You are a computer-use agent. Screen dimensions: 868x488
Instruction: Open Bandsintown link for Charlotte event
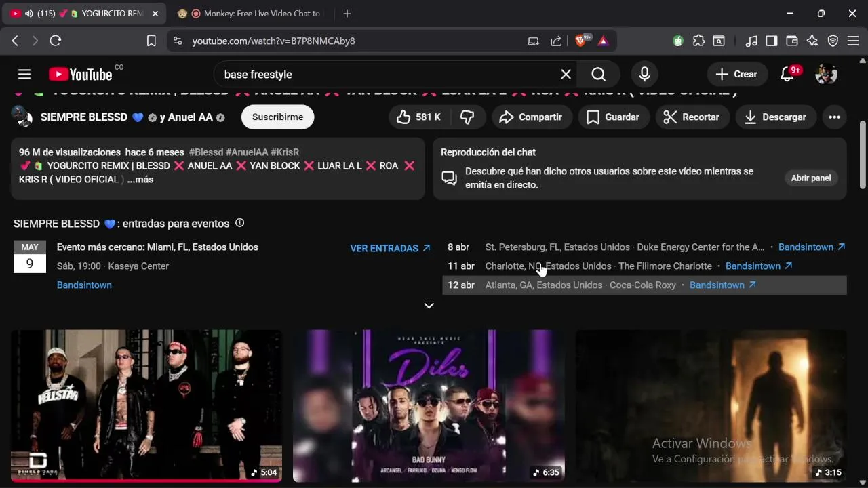pos(759,266)
